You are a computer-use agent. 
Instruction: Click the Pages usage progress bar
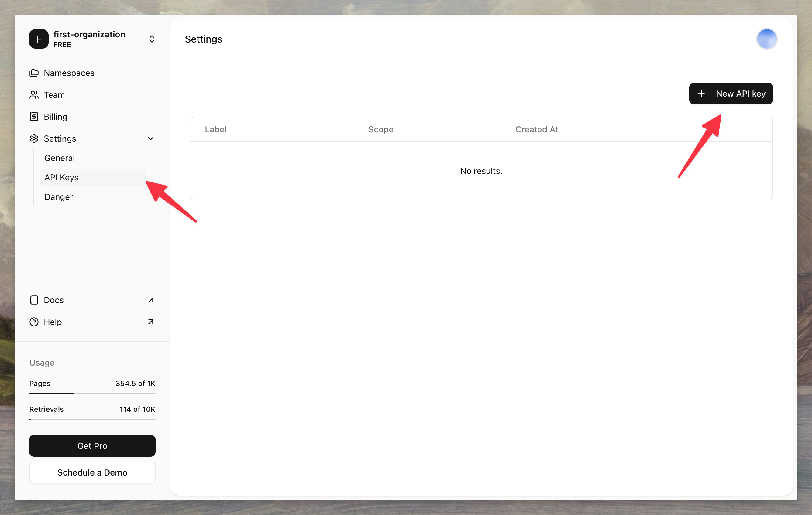click(x=92, y=393)
